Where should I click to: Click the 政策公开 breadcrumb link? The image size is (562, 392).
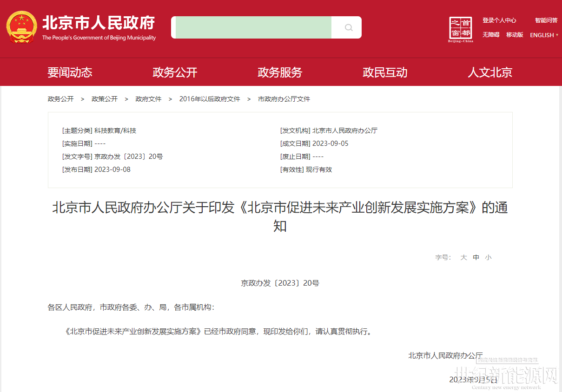(x=105, y=99)
